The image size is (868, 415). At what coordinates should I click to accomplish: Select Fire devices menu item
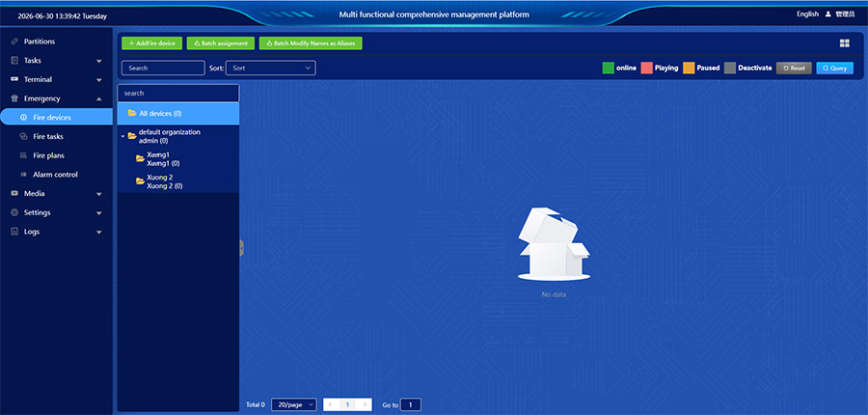click(x=56, y=118)
